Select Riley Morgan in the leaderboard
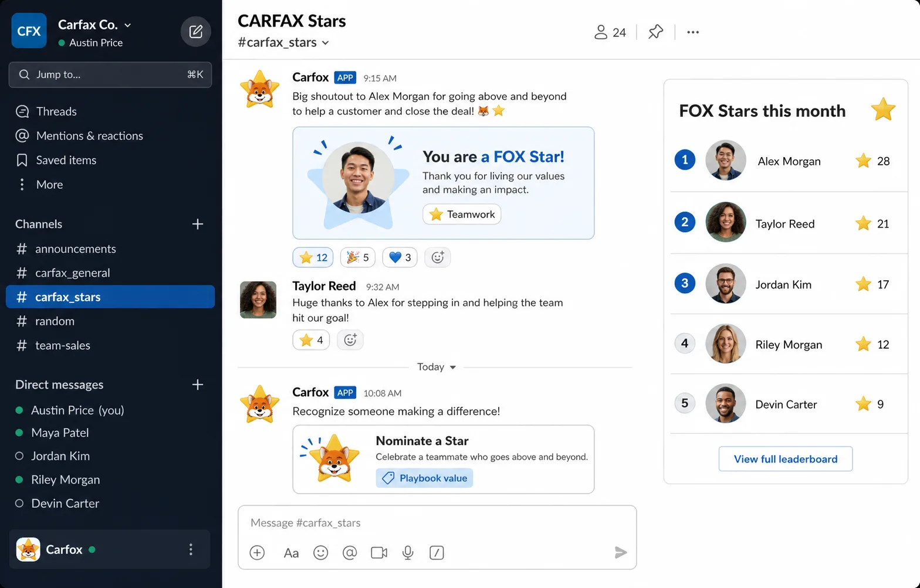Viewport: 920px width, 588px height. pos(789,344)
